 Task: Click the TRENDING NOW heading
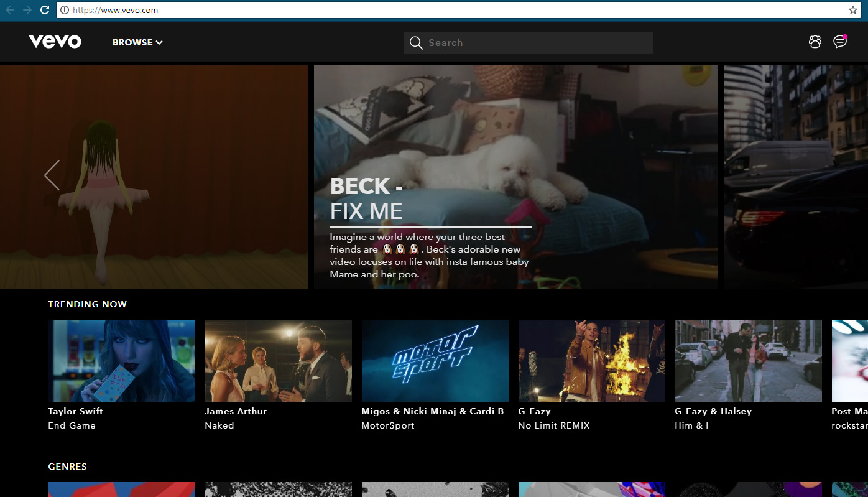(88, 304)
